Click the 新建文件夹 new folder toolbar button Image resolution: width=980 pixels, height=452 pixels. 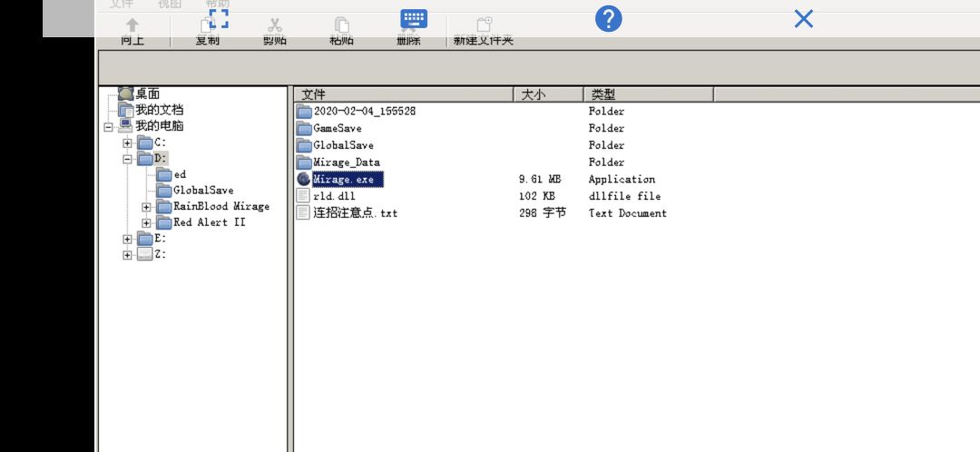click(x=484, y=30)
